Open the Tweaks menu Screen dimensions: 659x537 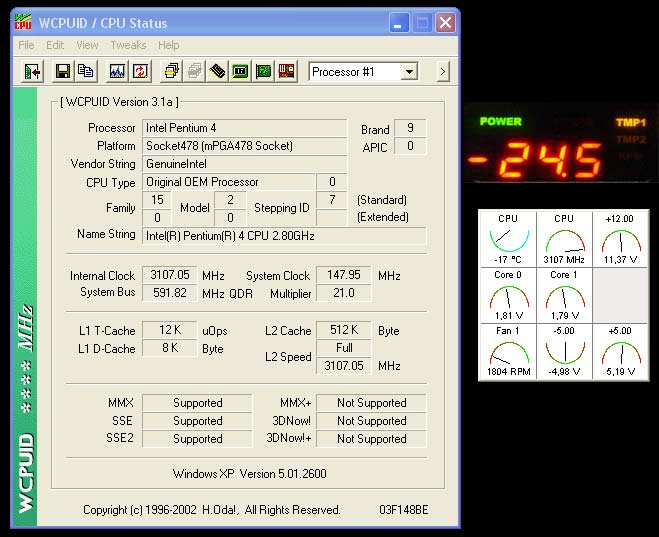129,45
